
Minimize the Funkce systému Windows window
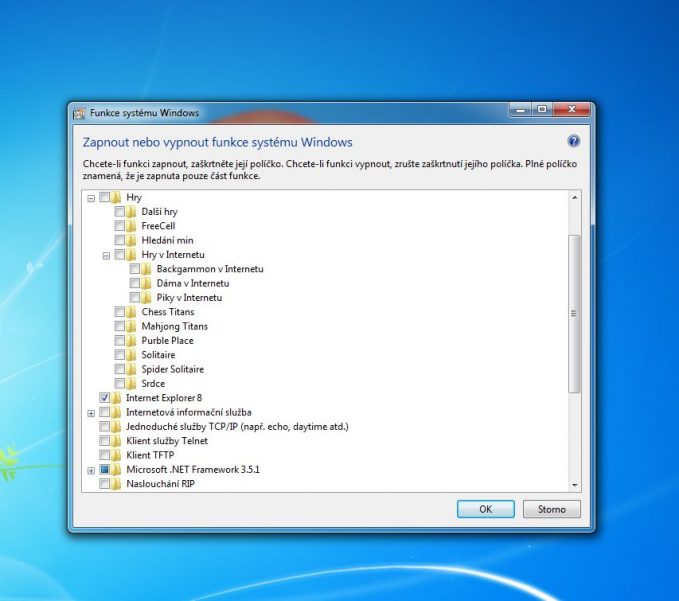click(521, 110)
